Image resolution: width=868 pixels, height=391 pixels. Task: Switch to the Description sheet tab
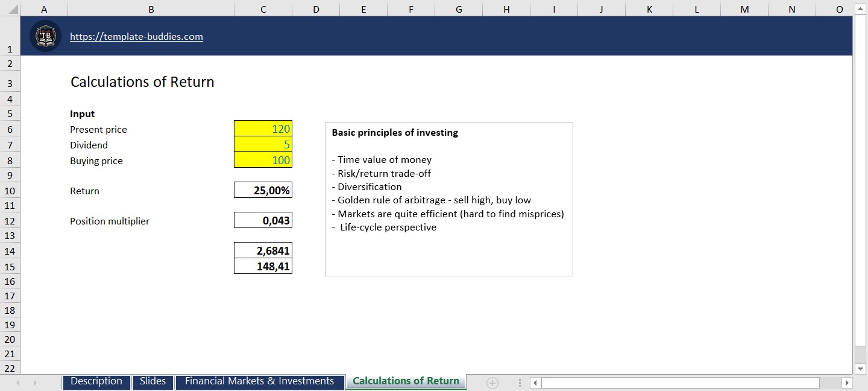coord(96,381)
